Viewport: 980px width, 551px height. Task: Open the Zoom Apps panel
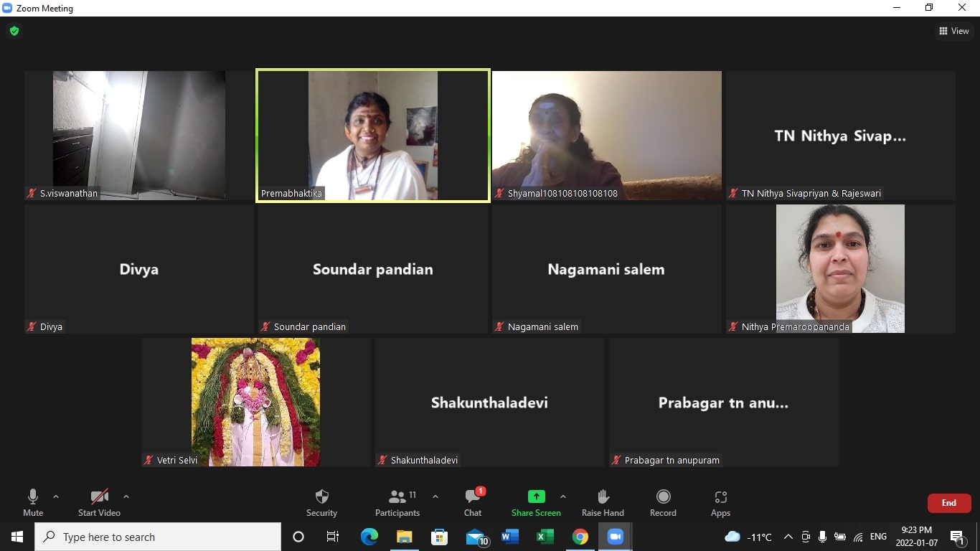(x=720, y=502)
